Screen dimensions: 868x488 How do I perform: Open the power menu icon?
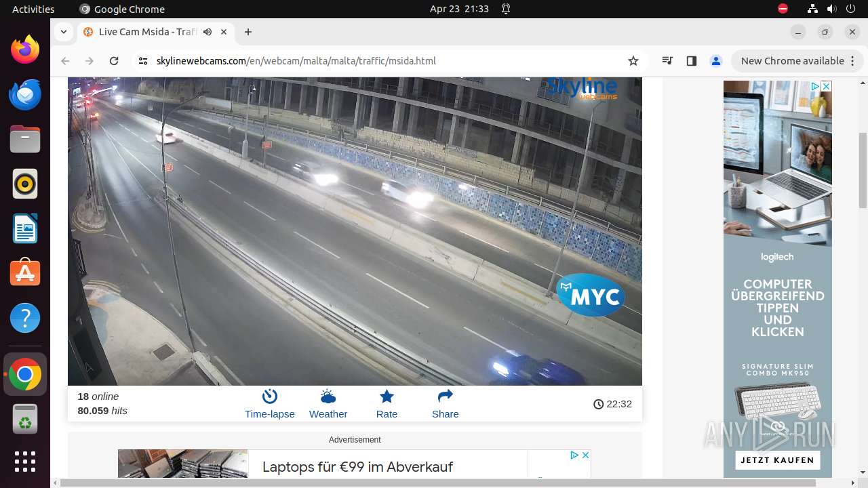[x=850, y=9]
